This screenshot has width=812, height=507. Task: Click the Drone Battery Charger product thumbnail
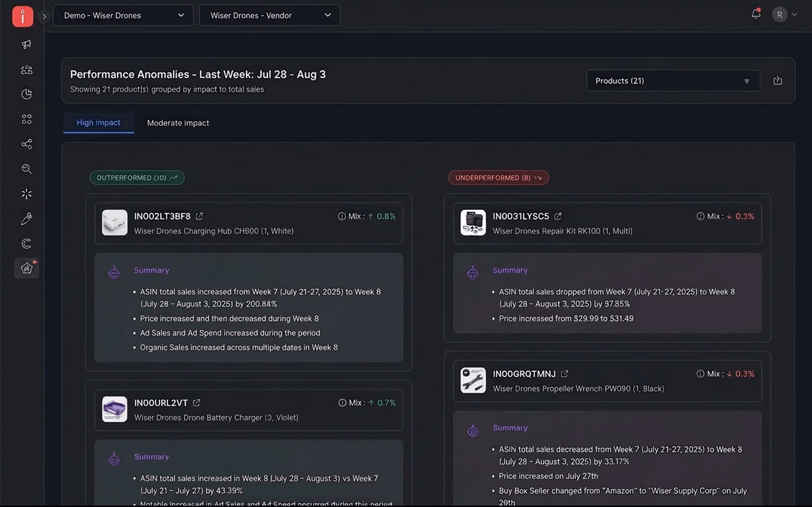click(114, 409)
